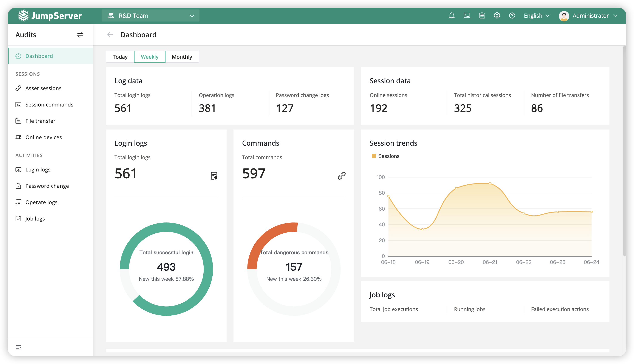The height and width of the screenshot is (364, 634).
Task: Open Asset sessions in the sidebar
Action: (43, 88)
